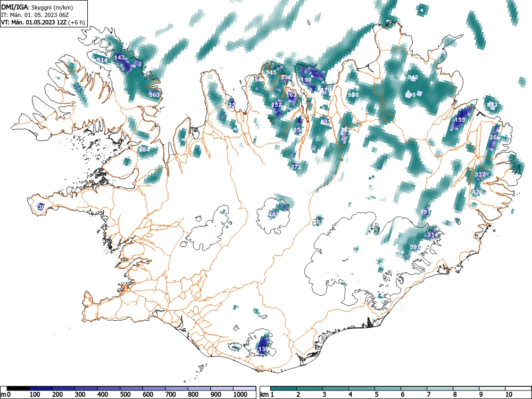Click visibility value 938 on the map
532x399 pixels.
353,95
